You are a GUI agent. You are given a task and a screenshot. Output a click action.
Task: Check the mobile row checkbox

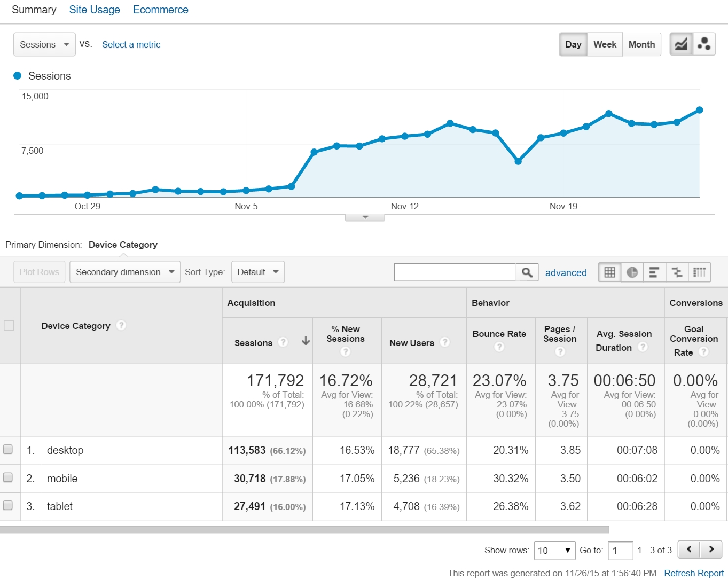point(8,477)
